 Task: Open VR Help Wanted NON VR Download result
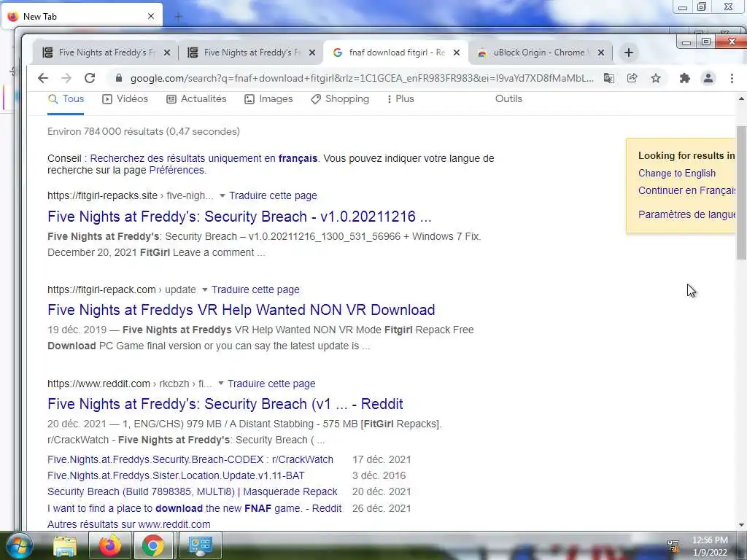[x=241, y=310]
